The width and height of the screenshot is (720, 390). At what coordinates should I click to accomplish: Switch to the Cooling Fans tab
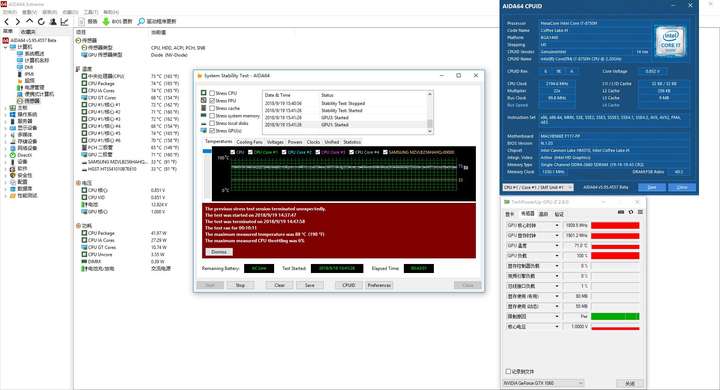249,142
